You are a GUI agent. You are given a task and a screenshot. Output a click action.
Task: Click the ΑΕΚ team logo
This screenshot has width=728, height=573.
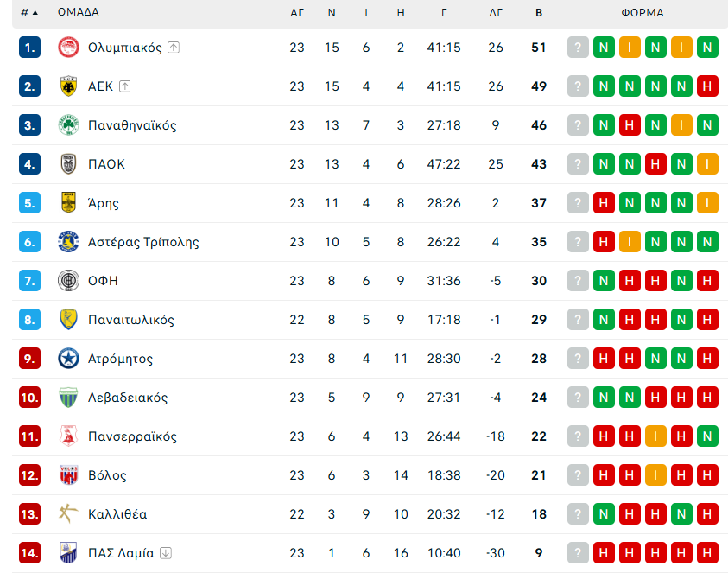tap(68, 86)
